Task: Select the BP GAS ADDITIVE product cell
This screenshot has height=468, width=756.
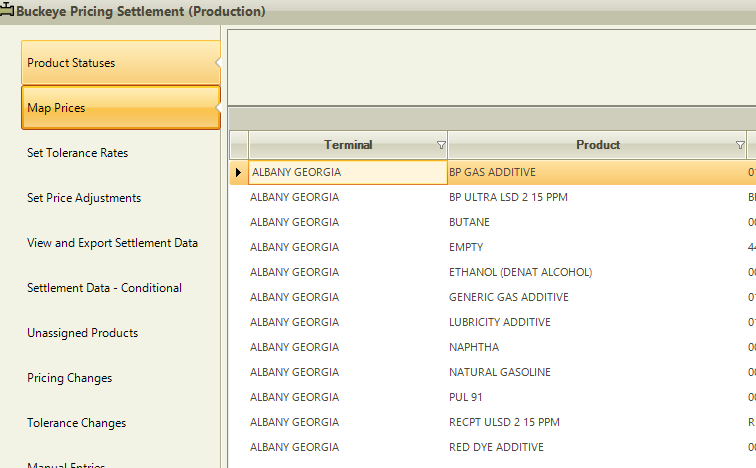Action: click(x=492, y=173)
